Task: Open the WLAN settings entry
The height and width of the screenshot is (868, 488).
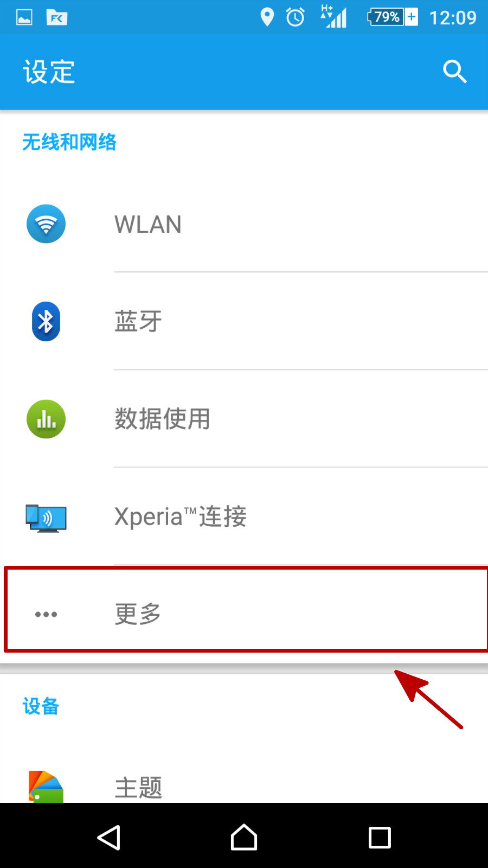Action: pos(244,224)
